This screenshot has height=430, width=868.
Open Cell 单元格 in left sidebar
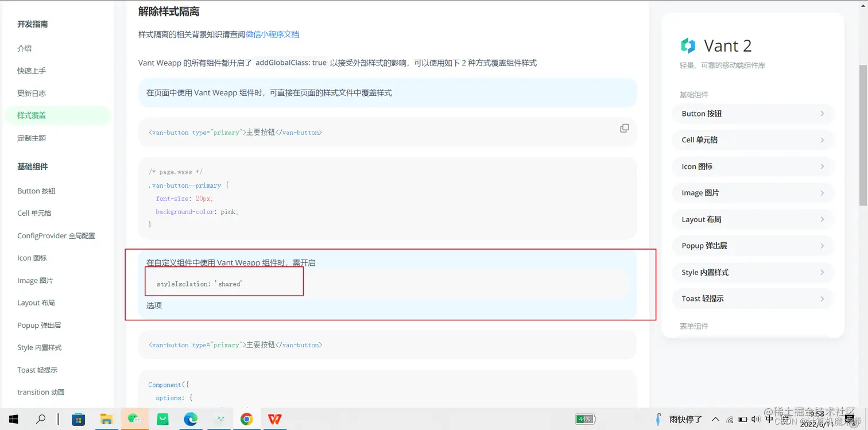[34, 213]
